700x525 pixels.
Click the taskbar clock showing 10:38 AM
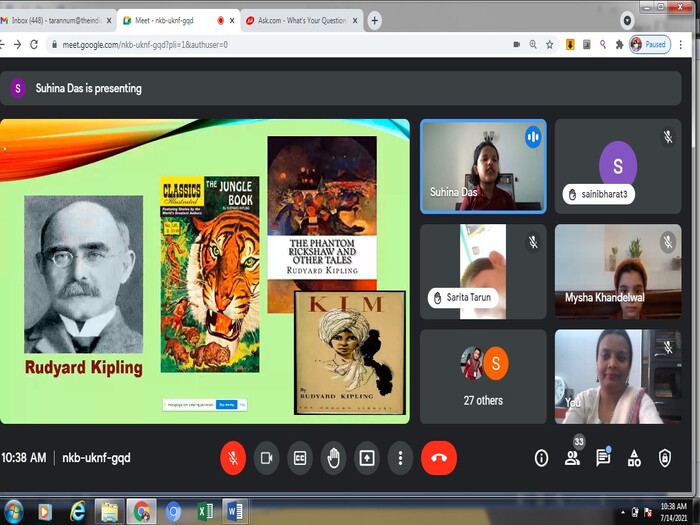click(x=673, y=512)
